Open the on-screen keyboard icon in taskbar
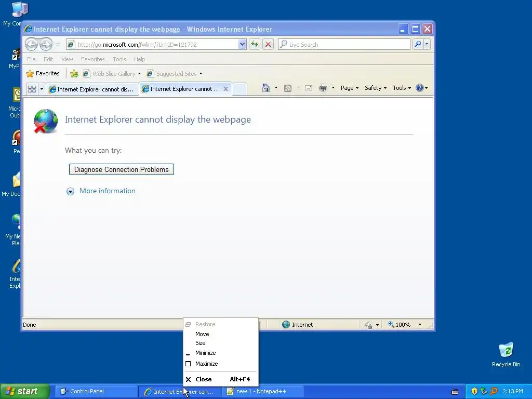The image size is (532, 399). [455, 392]
